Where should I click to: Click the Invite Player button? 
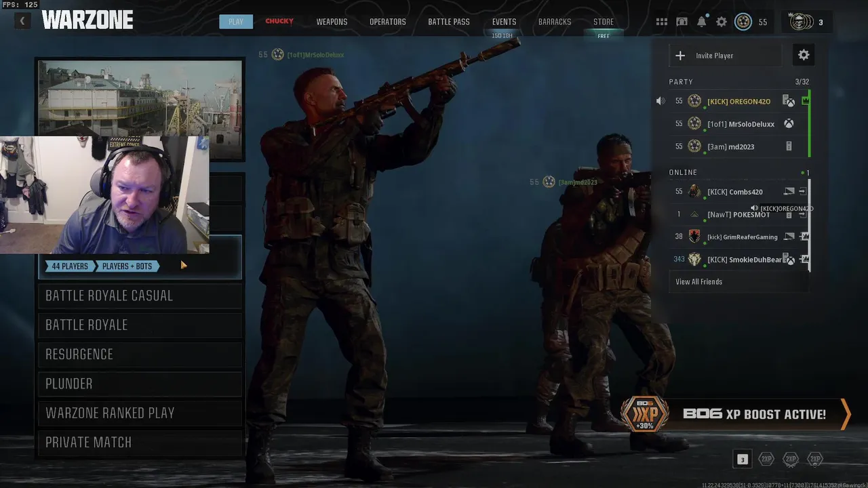click(725, 56)
